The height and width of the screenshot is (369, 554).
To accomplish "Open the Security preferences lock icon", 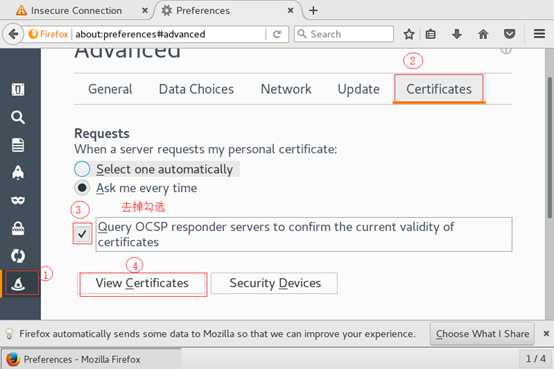I will point(18,228).
